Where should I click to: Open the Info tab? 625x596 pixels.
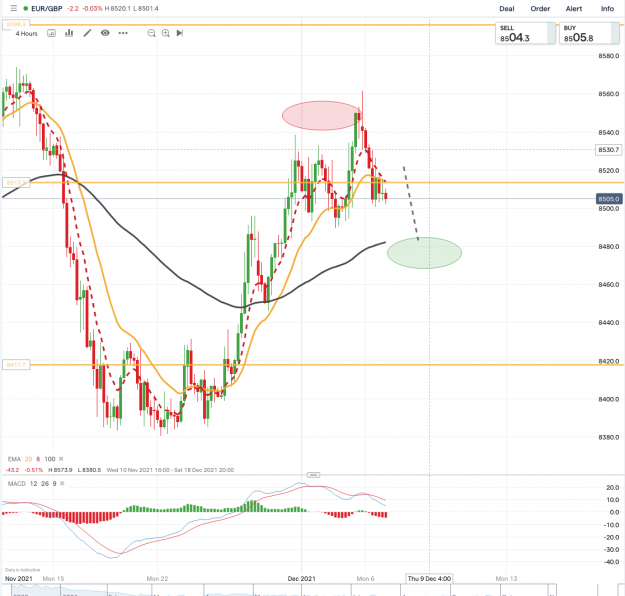click(x=607, y=9)
